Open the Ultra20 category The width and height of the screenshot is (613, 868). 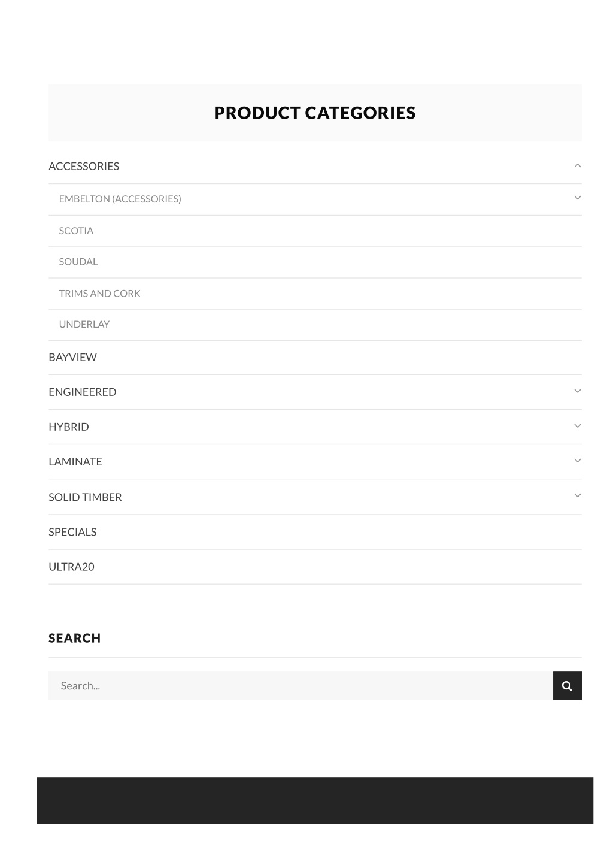[71, 567]
